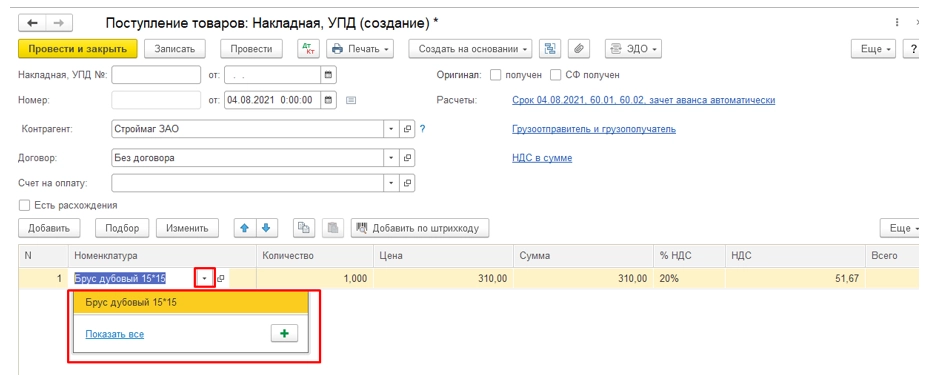Screen dimensions: 929x375
Task: Open the document structure icon
Action: [x=550, y=49]
